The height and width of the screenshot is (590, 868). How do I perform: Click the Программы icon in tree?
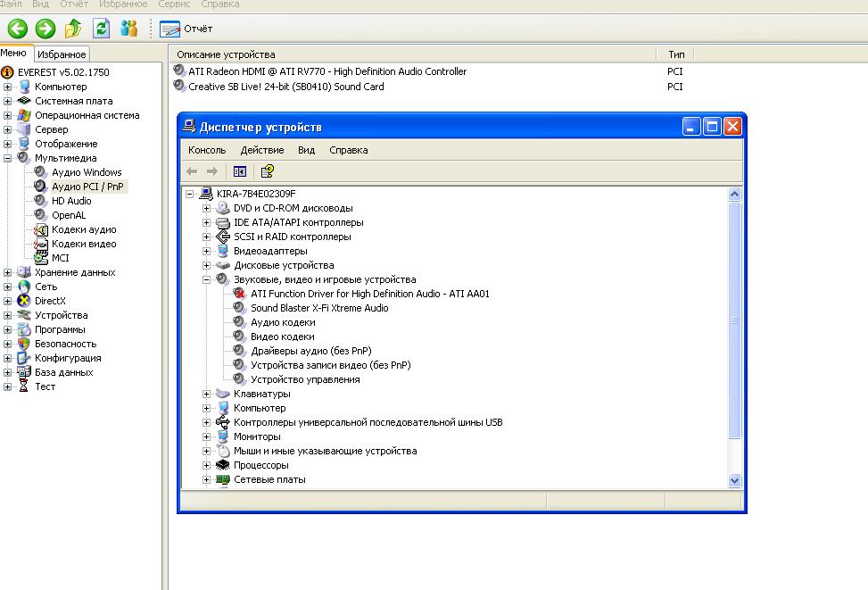point(24,329)
